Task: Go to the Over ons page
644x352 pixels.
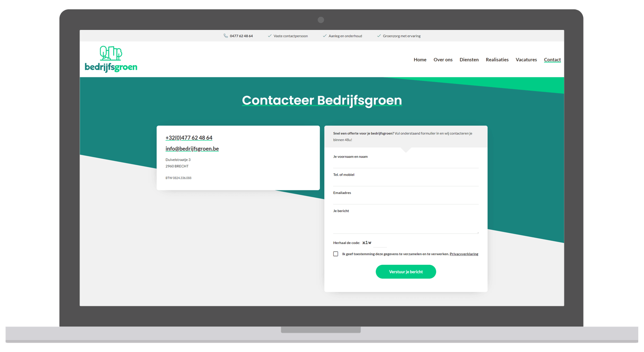Action: [x=443, y=59]
